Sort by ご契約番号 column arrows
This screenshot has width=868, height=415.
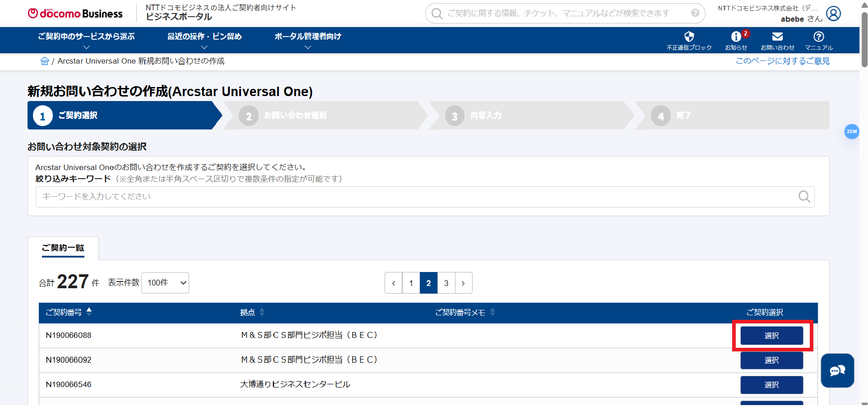(89, 312)
